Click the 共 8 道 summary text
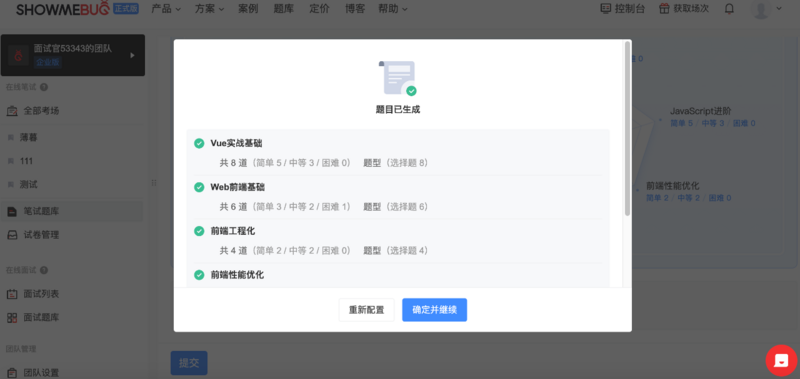This screenshot has height=379, width=800. (233, 163)
